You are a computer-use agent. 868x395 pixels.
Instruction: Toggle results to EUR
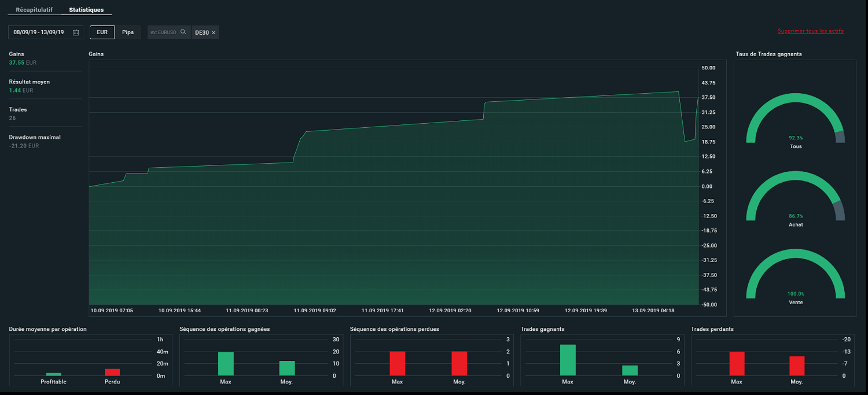(102, 32)
